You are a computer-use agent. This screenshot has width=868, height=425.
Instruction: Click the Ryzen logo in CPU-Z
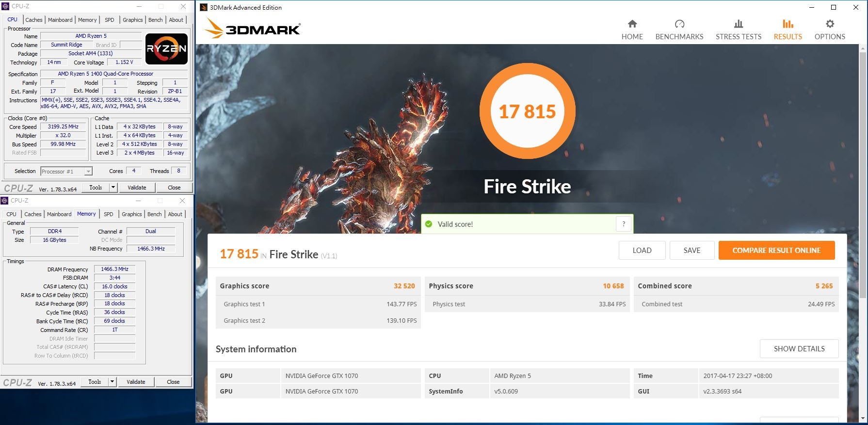click(x=166, y=48)
